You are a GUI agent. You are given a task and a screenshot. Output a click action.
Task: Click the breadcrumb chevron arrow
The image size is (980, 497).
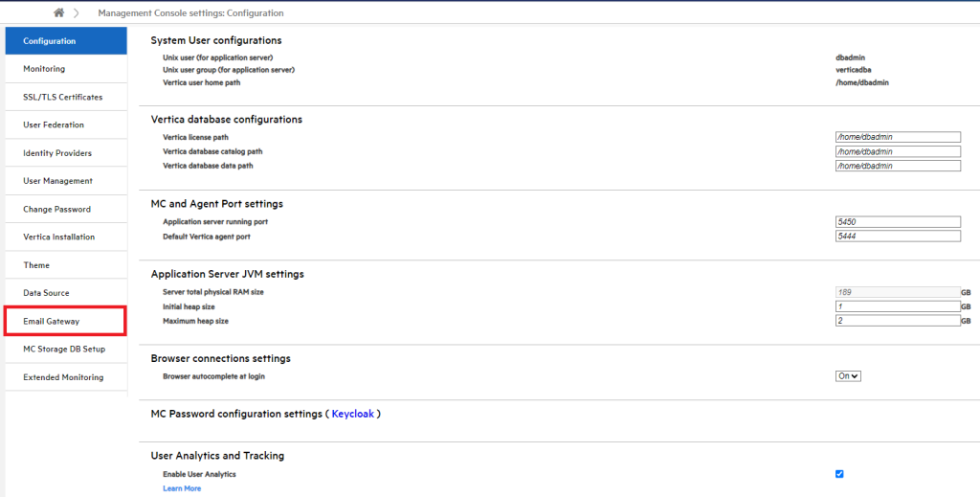click(77, 13)
